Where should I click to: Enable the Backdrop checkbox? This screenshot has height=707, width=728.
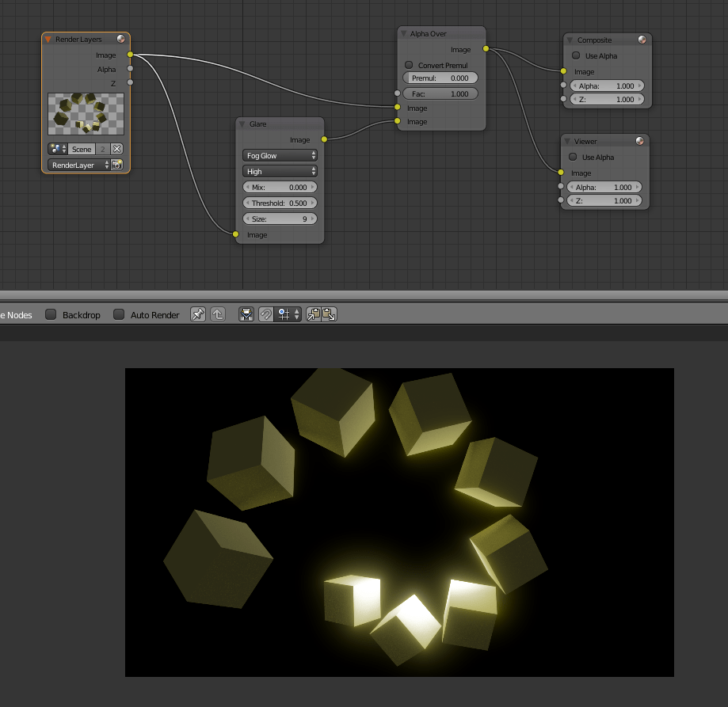point(50,314)
